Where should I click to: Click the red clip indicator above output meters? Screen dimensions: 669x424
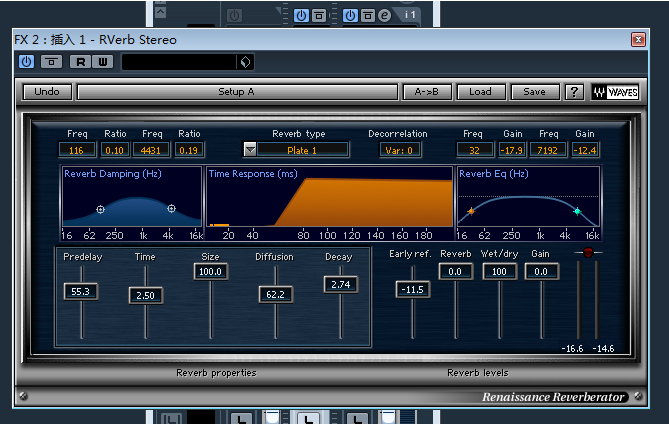click(x=588, y=252)
